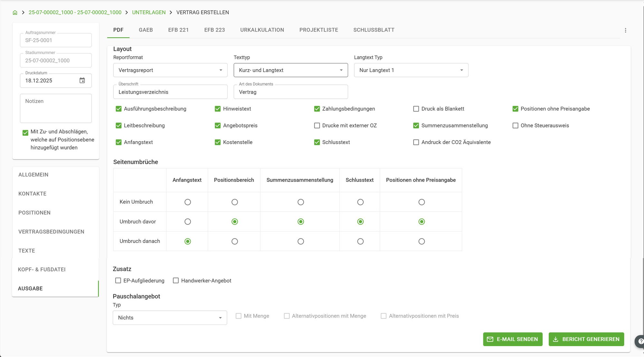Screen dimensions: 644x357
Task: Click the BERICHT GENERIEREN button
Action: click(x=586, y=339)
